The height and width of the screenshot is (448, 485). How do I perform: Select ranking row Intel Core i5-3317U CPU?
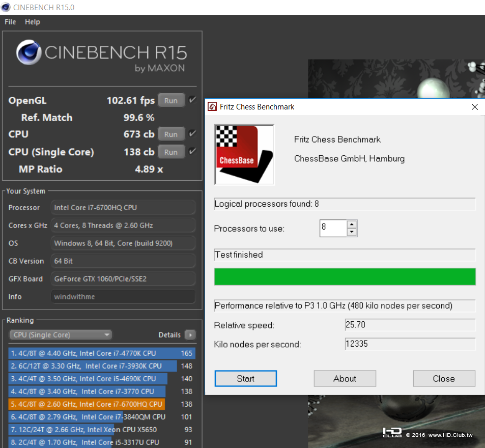click(x=102, y=442)
